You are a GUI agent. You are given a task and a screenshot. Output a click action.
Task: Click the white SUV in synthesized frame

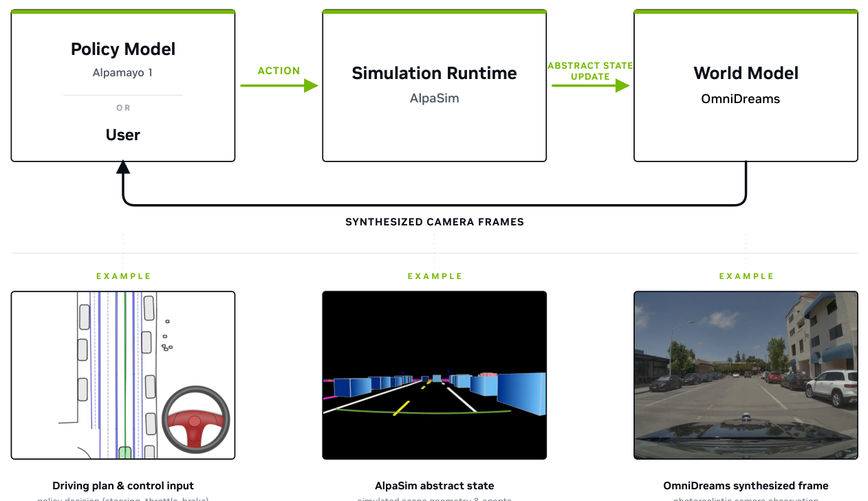pyautogui.click(x=832, y=388)
